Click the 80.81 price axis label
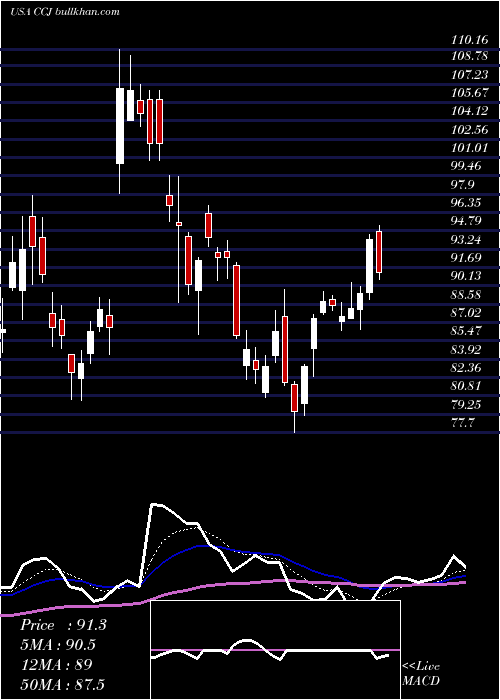Screen dimensions: 500x700 (x=466, y=386)
